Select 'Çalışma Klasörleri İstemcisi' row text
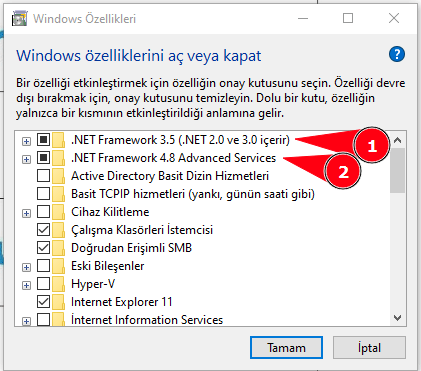Screen dimensions: 421x371 (142, 230)
